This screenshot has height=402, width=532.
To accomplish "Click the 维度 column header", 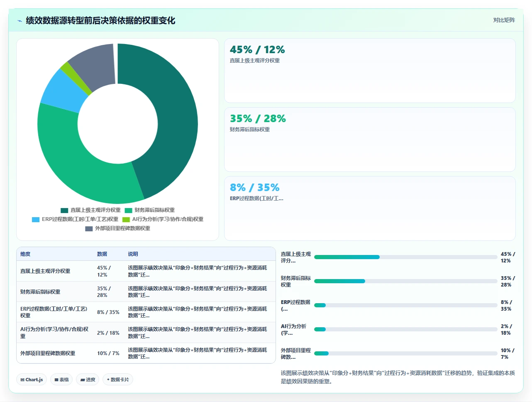I will click(x=25, y=254).
